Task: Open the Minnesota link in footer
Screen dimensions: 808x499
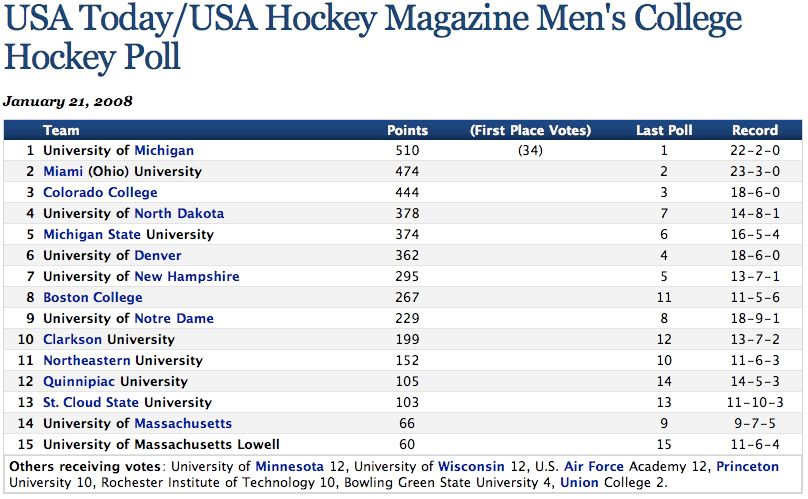Action: (289, 466)
